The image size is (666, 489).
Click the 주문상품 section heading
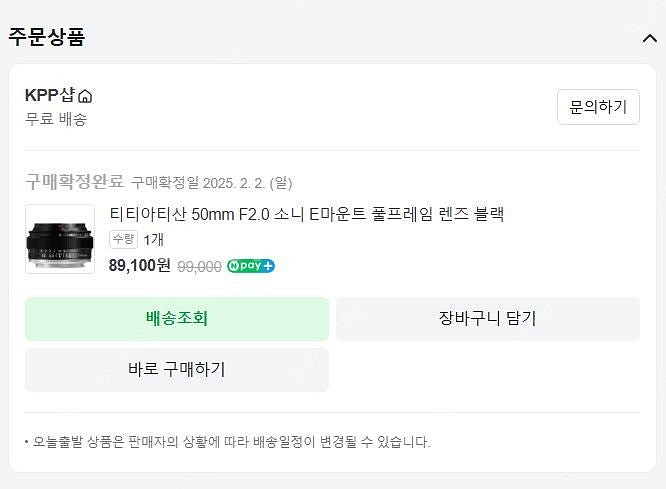click(x=47, y=37)
